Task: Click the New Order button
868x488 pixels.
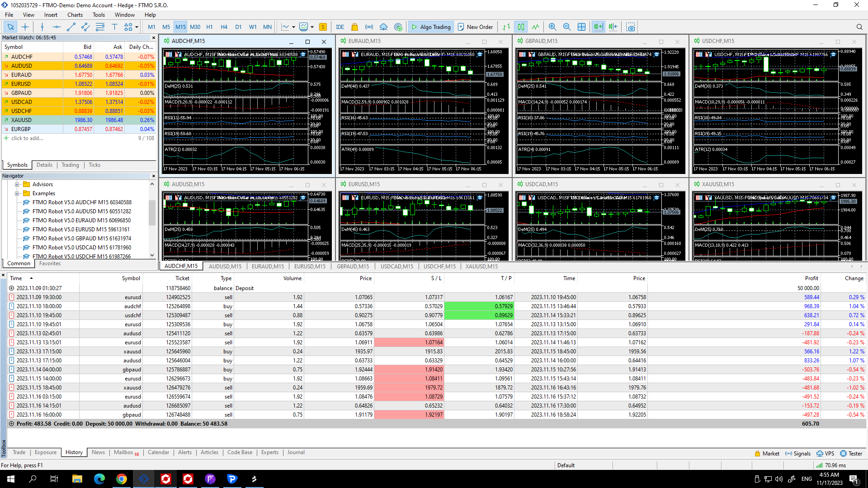Action: pyautogui.click(x=475, y=27)
